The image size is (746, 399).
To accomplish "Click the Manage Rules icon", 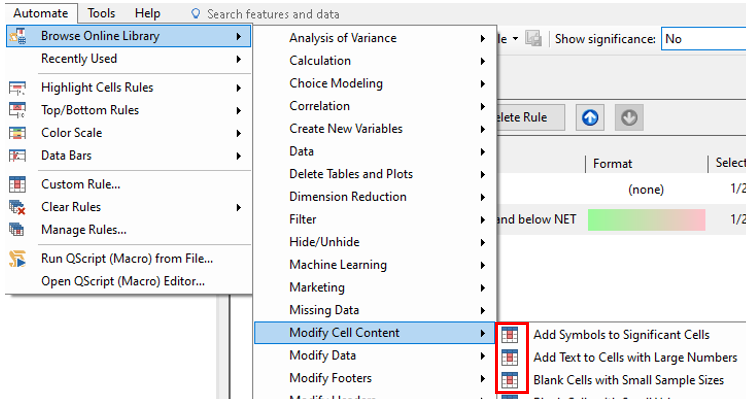I will point(18,230).
